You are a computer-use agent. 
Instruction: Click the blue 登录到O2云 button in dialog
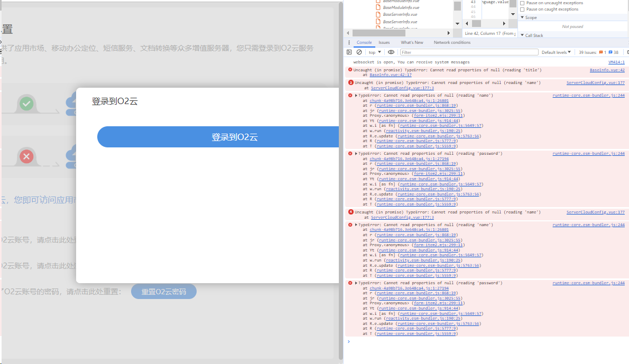click(218, 137)
